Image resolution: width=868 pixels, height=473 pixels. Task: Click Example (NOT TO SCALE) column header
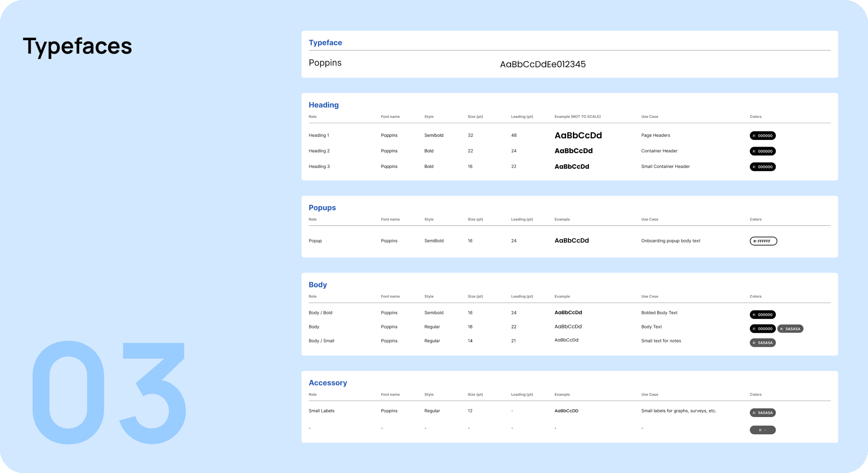577,117
